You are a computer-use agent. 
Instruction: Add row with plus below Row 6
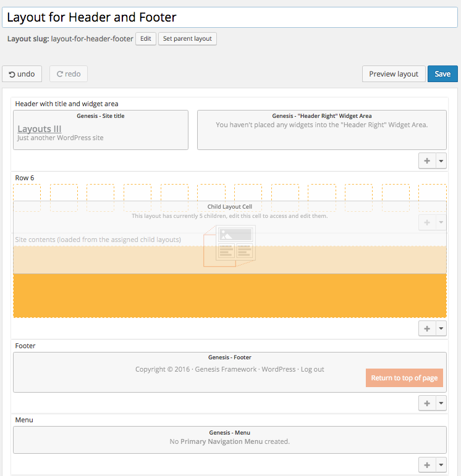(427, 328)
